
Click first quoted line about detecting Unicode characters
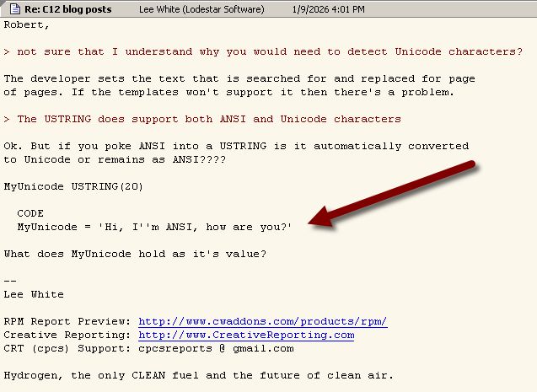click(x=263, y=51)
